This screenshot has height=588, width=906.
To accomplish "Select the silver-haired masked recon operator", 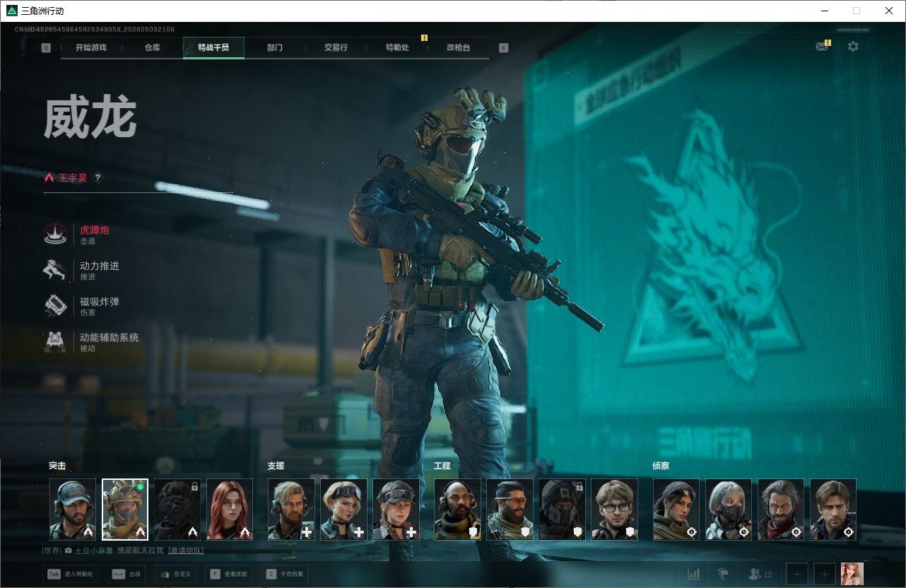I will (x=729, y=510).
